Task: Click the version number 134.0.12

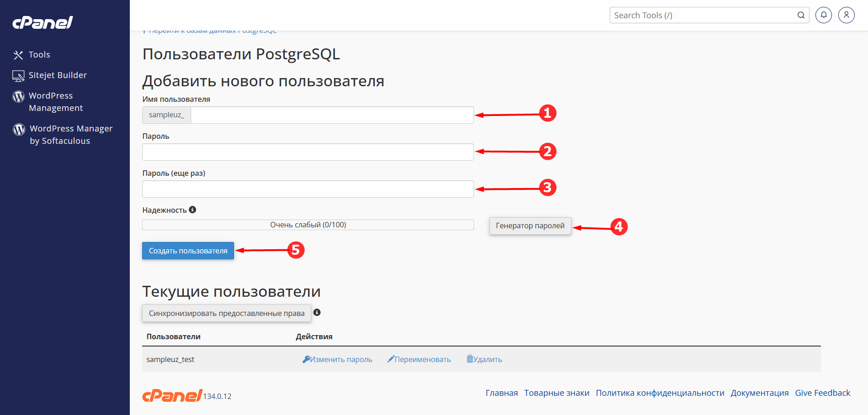Action: point(217,396)
